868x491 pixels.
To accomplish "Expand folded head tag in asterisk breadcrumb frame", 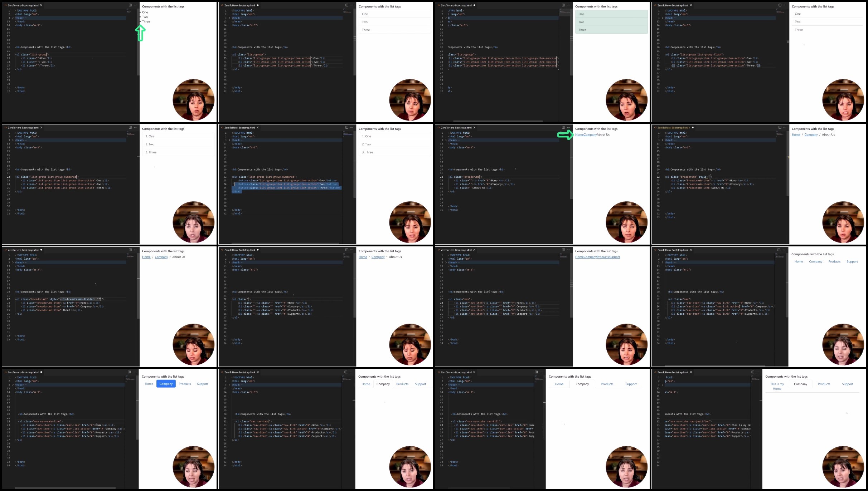I will [x=229, y=262].
